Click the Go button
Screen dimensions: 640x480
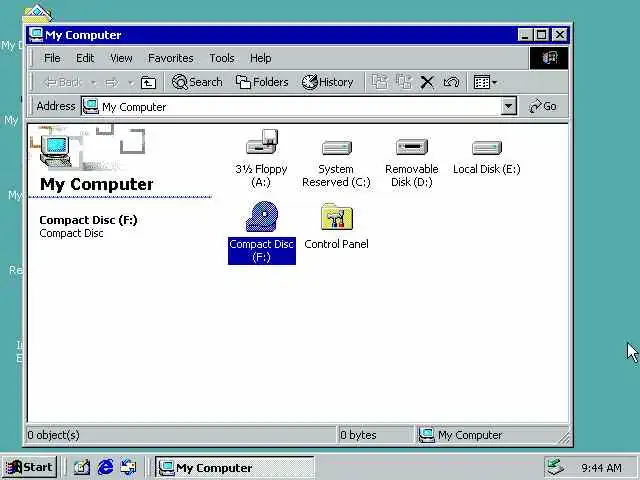coord(543,106)
